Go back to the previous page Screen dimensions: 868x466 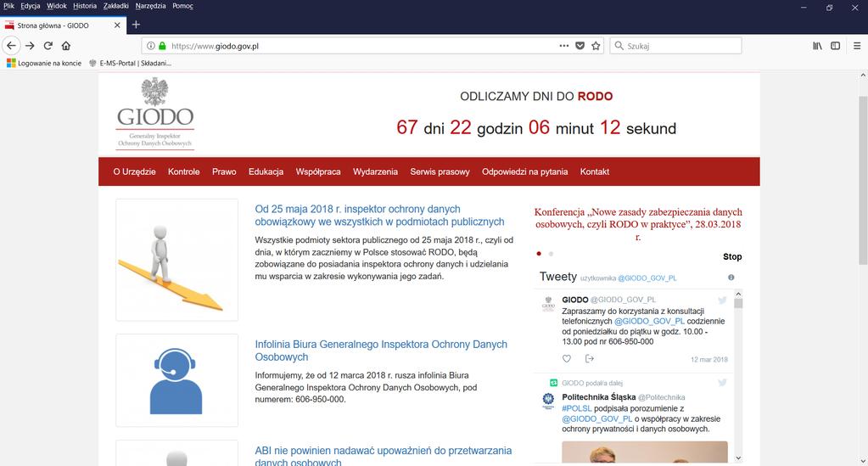click(11, 46)
